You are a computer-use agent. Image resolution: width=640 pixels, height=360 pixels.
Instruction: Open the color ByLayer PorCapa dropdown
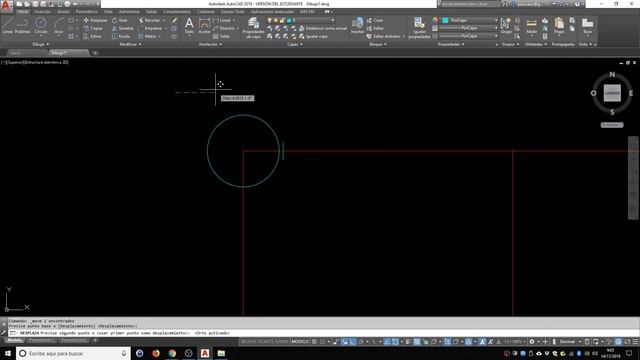(x=469, y=20)
